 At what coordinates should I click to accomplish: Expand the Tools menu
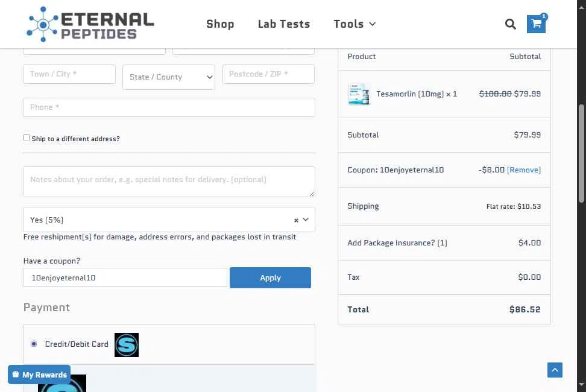[354, 24]
